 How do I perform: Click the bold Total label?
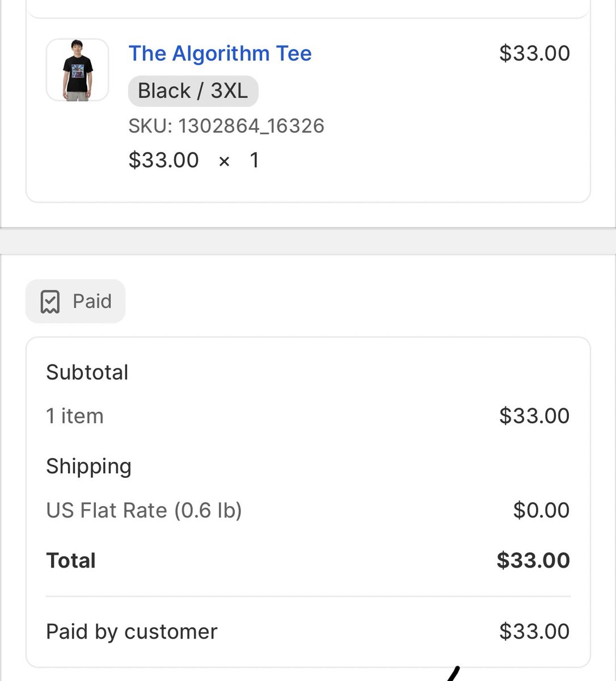71,561
